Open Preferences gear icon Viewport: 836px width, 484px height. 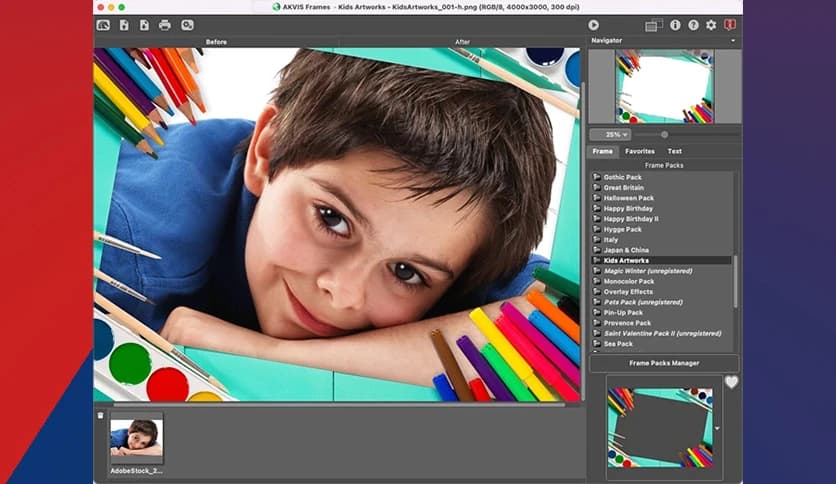click(711, 25)
